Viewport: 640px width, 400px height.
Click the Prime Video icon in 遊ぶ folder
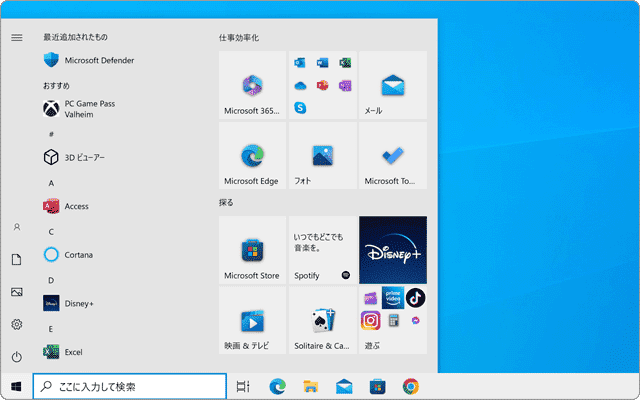click(x=393, y=298)
